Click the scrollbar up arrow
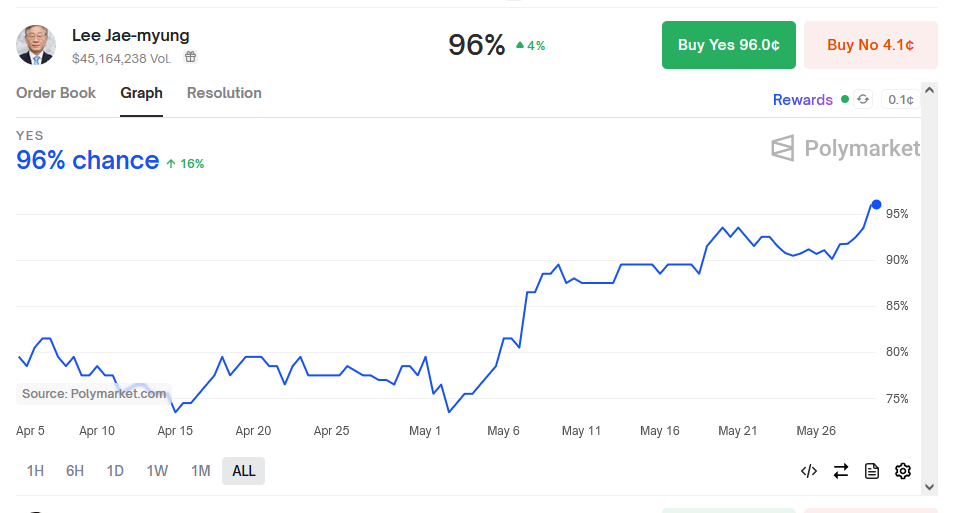Image resolution: width=958 pixels, height=513 pixels. (x=929, y=91)
